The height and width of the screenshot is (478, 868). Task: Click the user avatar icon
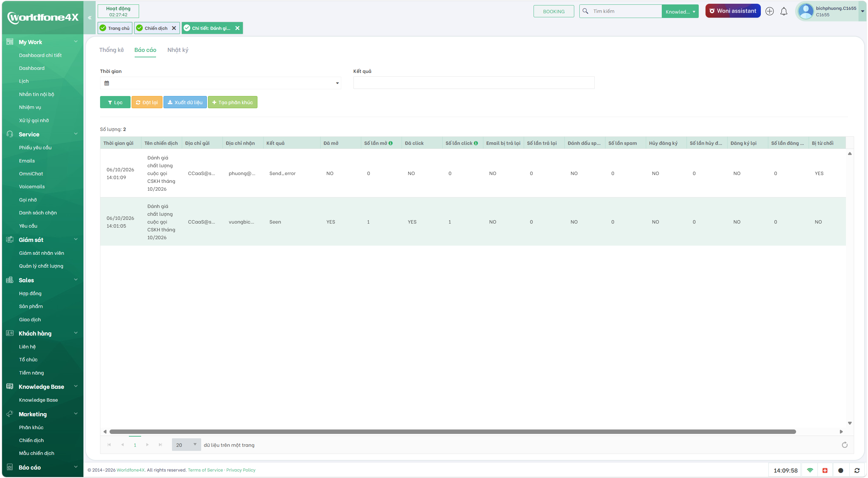coord(806,11)
